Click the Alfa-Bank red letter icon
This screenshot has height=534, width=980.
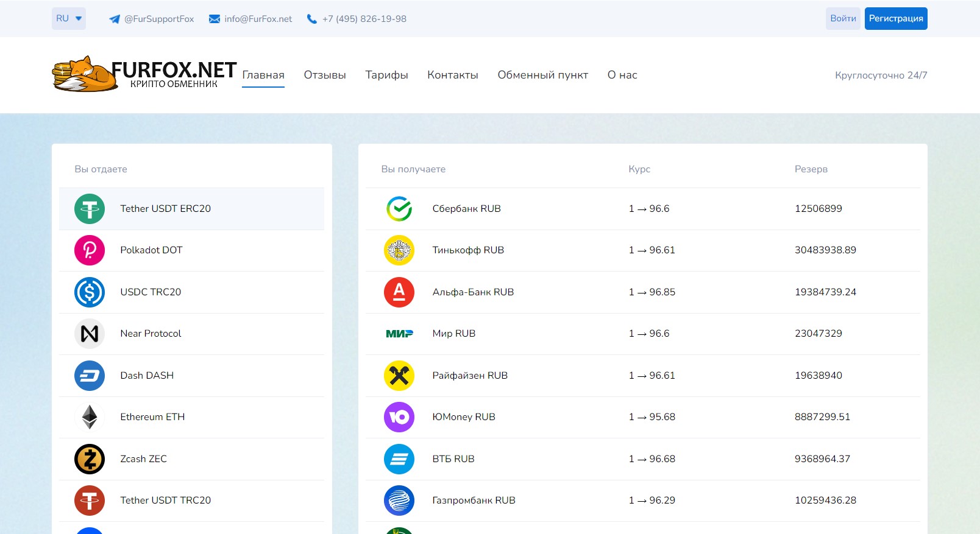pyautogui.click(x=399, y=292)
